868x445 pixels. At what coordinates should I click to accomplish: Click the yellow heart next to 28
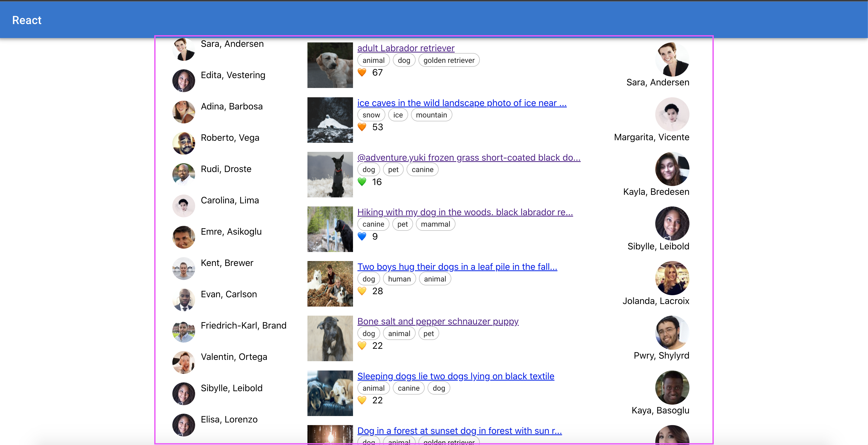362,291
